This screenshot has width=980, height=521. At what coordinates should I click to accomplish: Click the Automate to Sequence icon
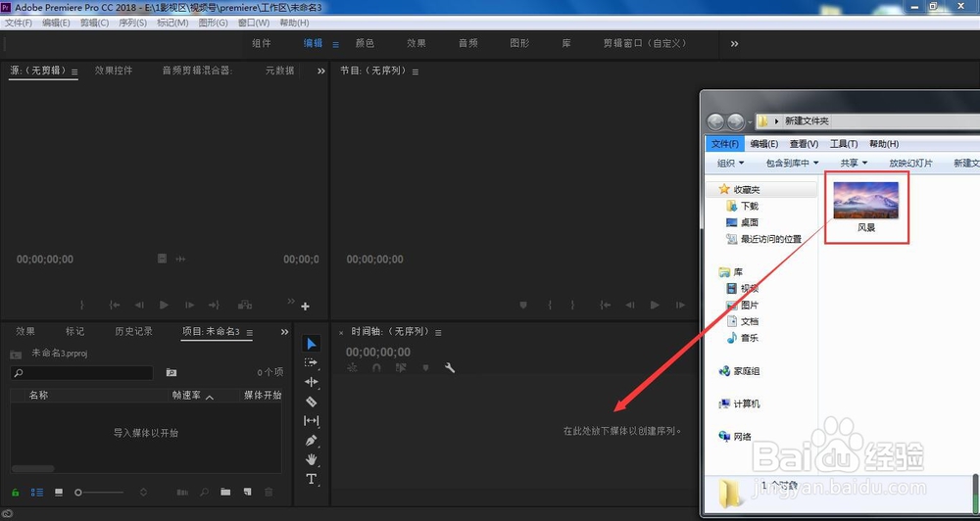coord(182,493)
